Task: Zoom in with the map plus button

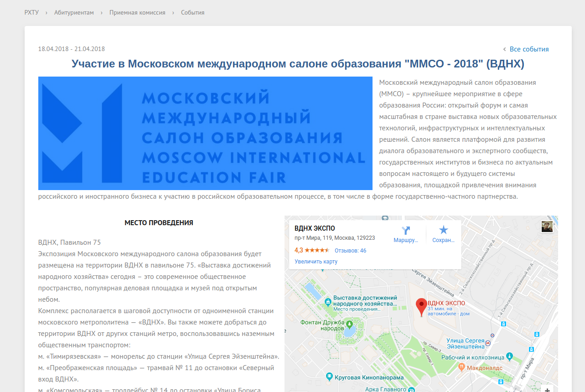Action: [547, 390]
